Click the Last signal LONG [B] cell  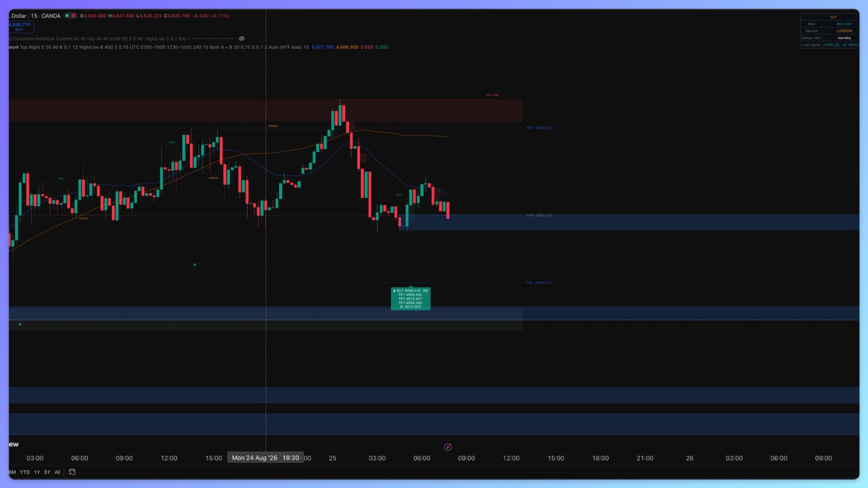[x=841, y=45]
